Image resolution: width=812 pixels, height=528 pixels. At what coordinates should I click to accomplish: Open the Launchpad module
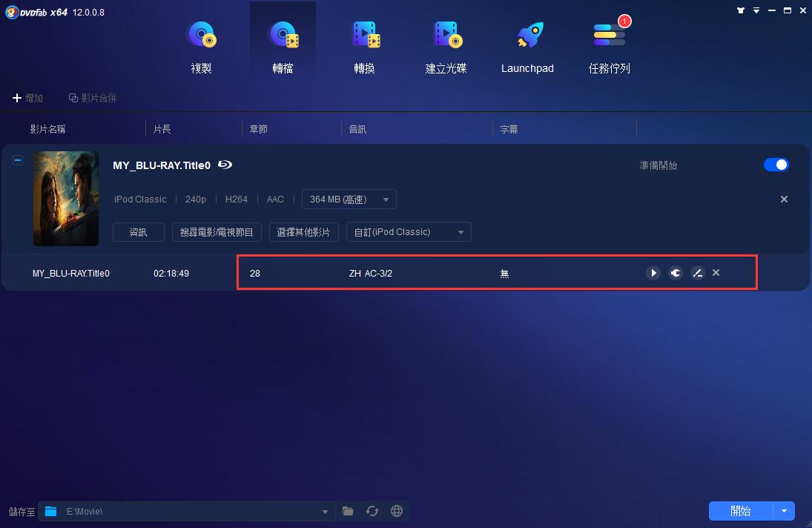[x=528, y=47]
